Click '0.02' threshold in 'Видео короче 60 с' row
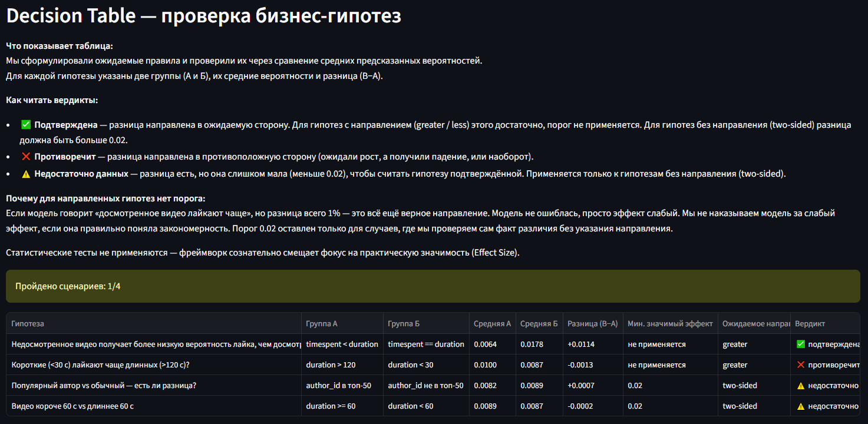 (x=671, y=406)
